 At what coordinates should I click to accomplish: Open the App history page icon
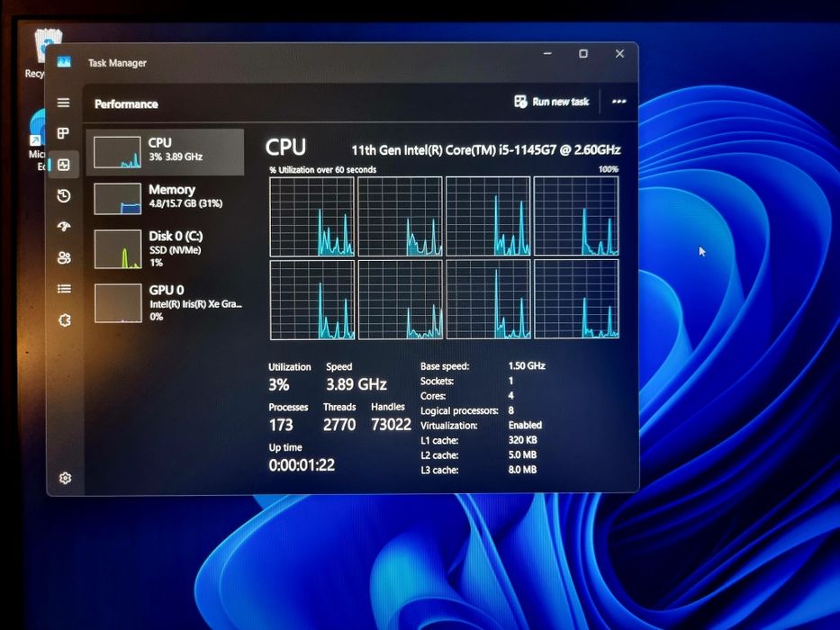(64, 195)
